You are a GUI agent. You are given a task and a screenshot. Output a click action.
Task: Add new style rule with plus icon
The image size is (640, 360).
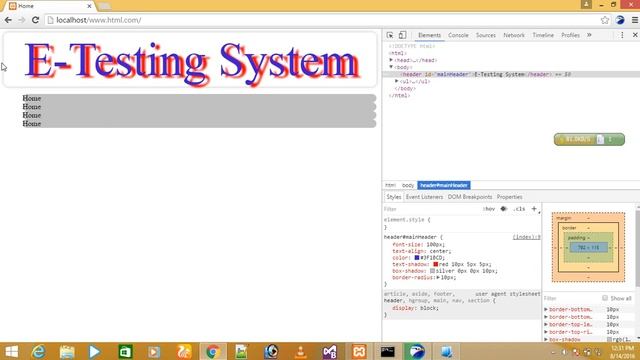pyautogui.click(x=534, y=209)
